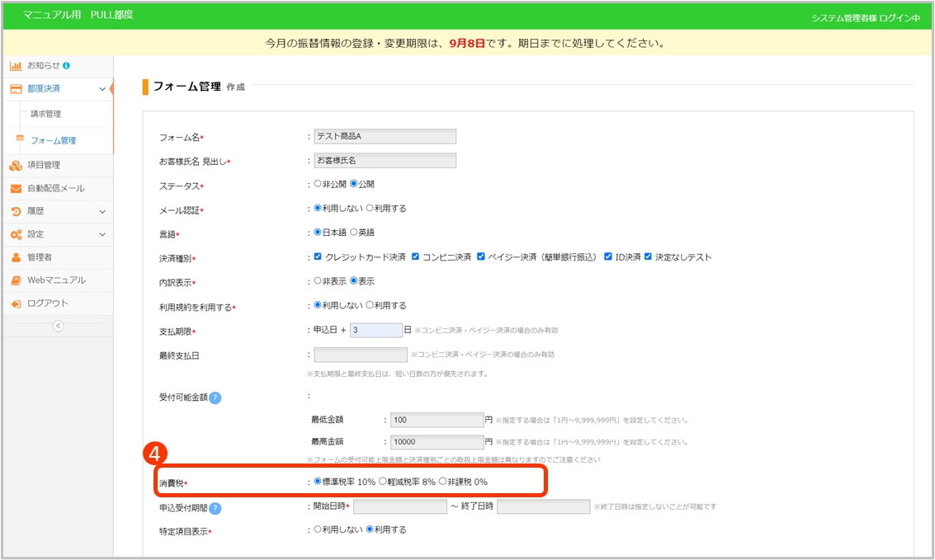
Task: Collapse the sidebar with double-arrow button
Action: pos(57,326)
